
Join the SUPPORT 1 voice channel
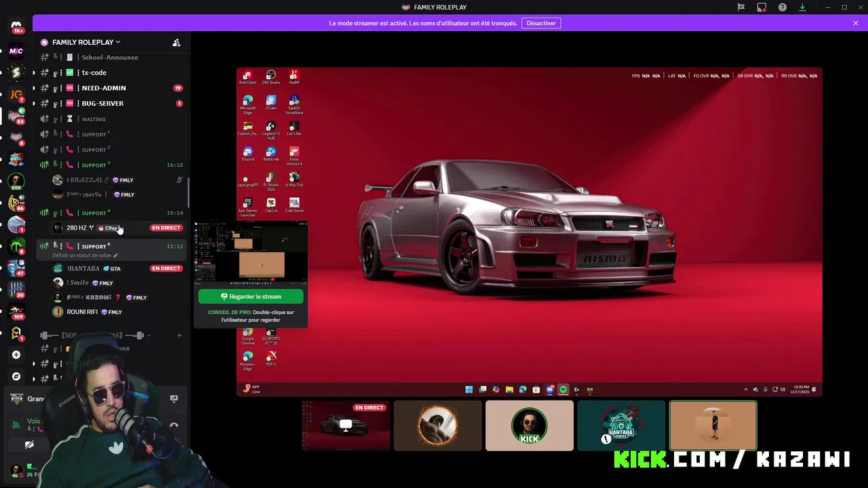[x=112, y=134]
